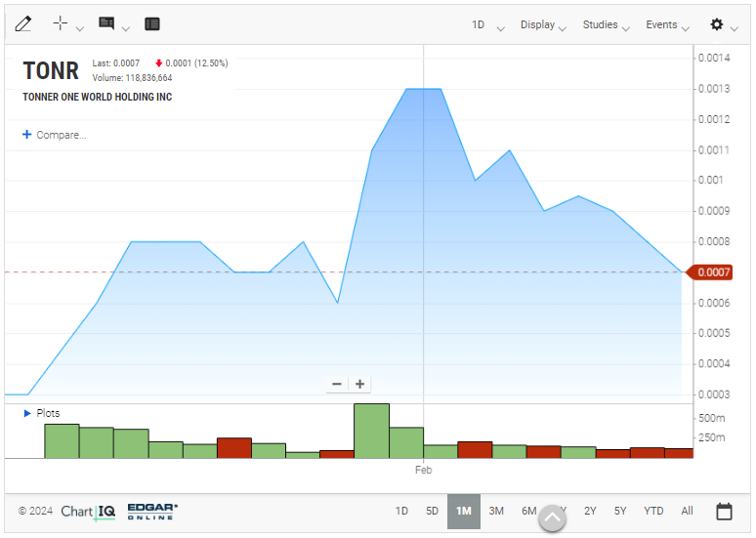
Task: Open the calendar date picker icon
Action: 724,511
